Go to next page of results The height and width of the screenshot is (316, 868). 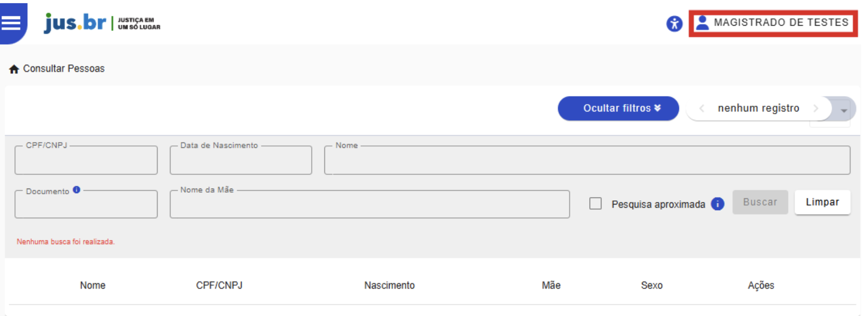tap(816, 108)
